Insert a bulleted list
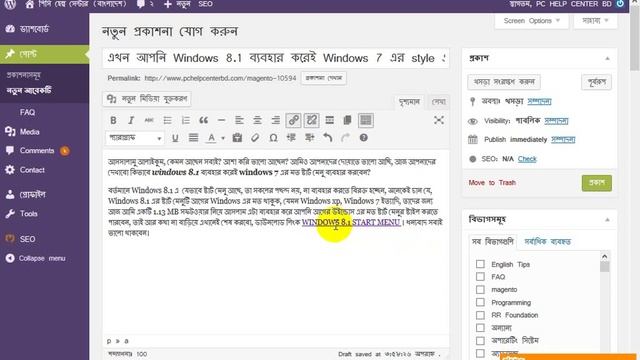The image size is (640, 360). pyautogui.click(x=167, y=120)
